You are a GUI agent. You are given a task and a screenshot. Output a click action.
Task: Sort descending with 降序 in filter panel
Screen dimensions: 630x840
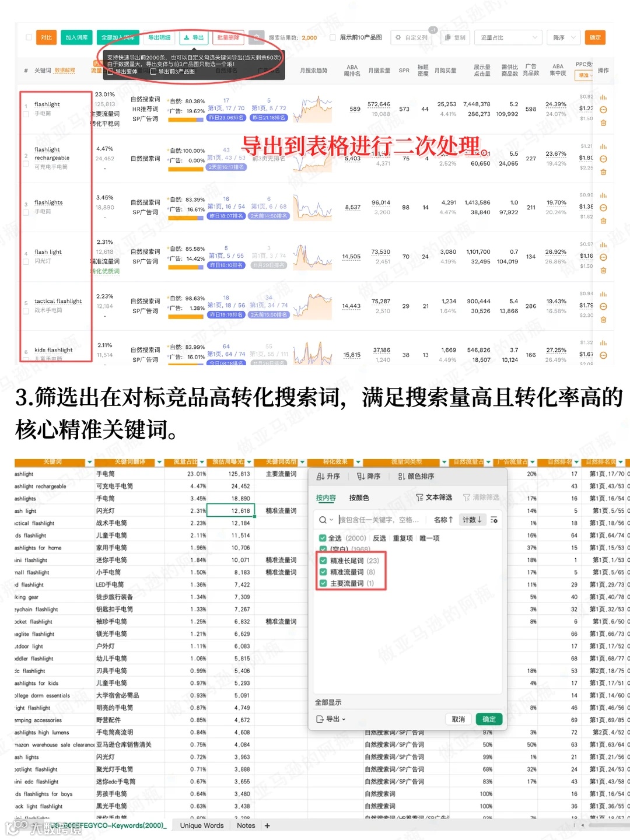368,477
